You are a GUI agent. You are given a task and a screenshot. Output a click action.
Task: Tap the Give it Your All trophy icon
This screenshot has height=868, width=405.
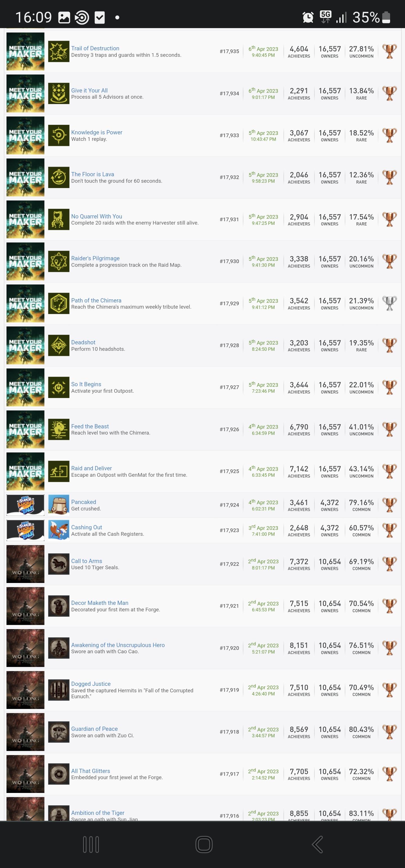(x=59, y=93)
